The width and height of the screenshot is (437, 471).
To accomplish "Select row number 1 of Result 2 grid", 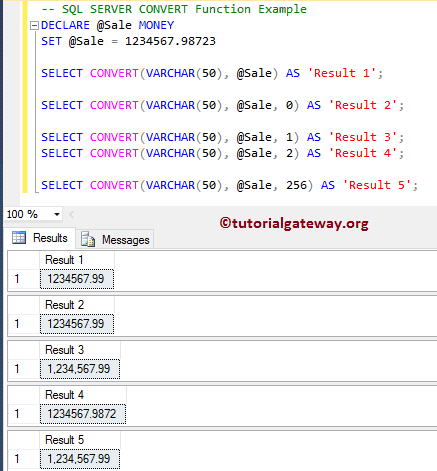I will tap(24, 324).
